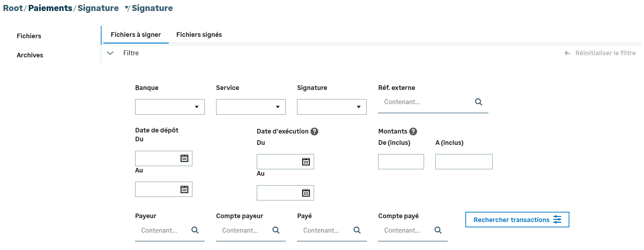Open calendar for Date d'exécution Du
This screenshot has height=250, width=644.
306,162
